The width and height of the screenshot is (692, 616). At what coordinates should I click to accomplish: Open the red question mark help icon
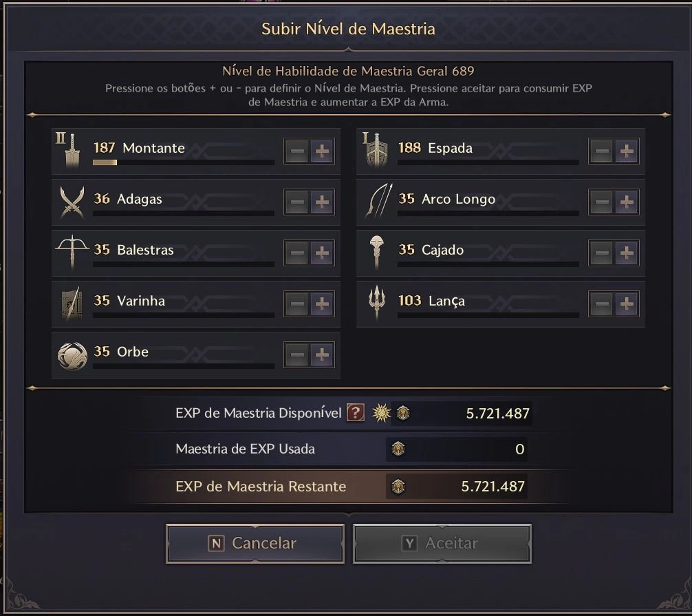(355, 413)
